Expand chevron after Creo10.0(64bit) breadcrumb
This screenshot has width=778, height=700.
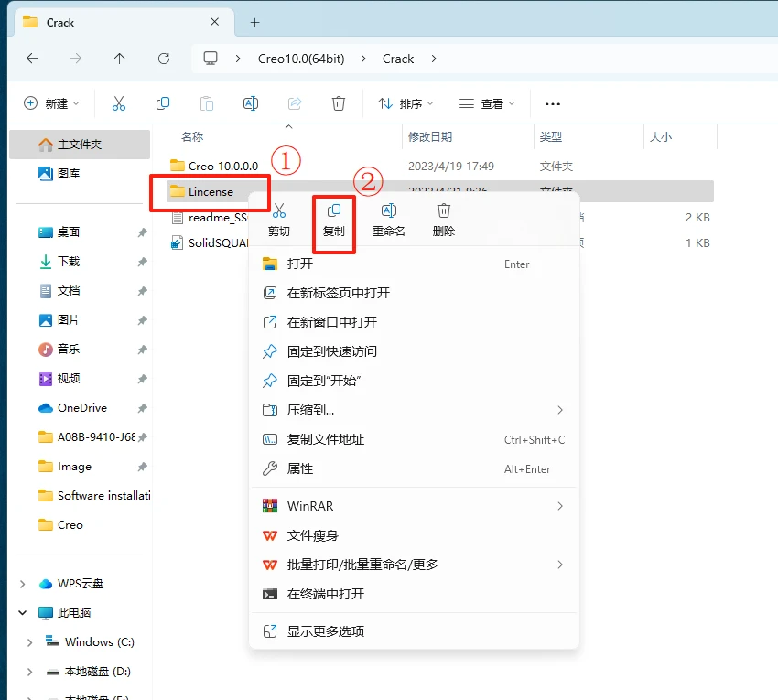coord(363,59)
